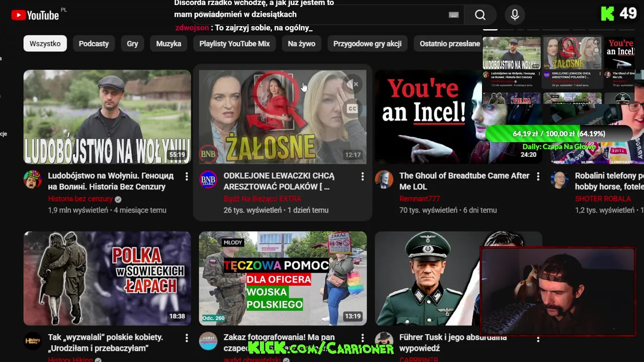Click the 26 tys. wyświetleń view count
644x362 pixels.
253,210
